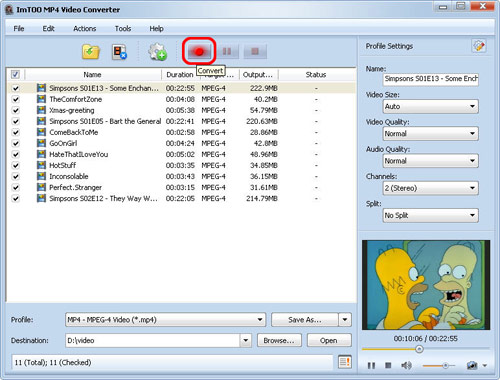
Task: Open the Video Size dropdown
Action: click(x=431, y=106)
